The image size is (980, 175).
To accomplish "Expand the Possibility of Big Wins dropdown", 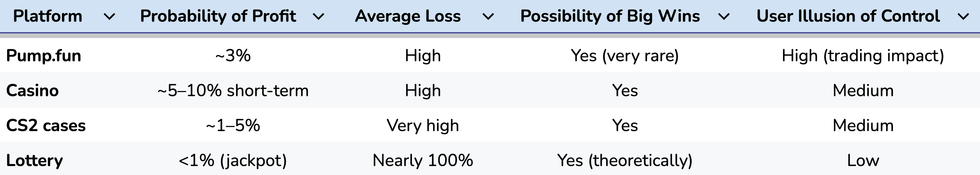I will click(x=724, y=17).
